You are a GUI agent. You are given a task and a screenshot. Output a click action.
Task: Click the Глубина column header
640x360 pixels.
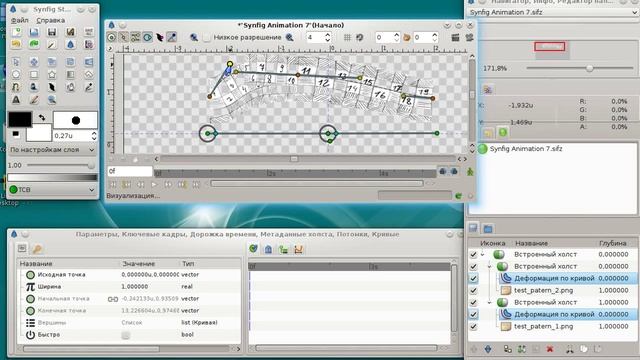[x=613, y=243]
